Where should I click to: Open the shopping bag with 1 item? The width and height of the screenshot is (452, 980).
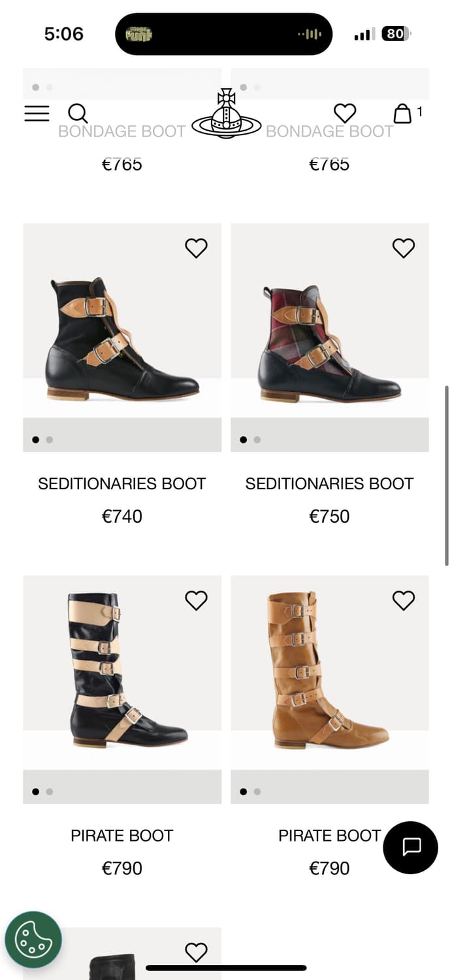(403, 114)
